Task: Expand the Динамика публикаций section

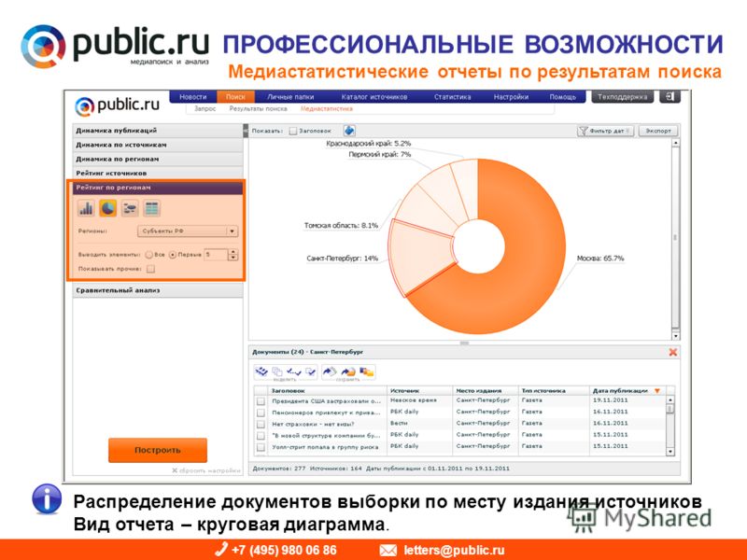Action: (x=158, y=131)
